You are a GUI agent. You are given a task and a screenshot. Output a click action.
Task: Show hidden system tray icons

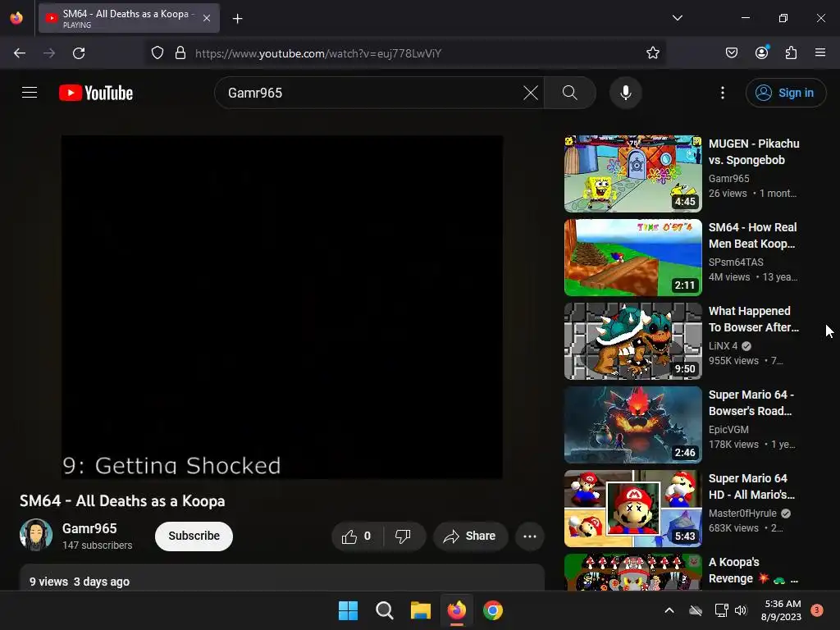669,610
